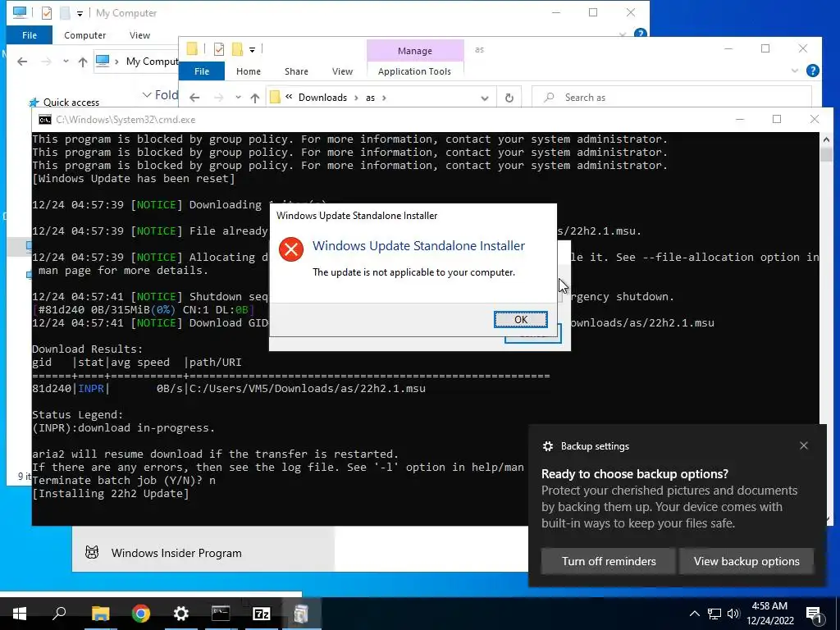Open the Windows Start menu

pyautogui.click(x=20, y=614)
